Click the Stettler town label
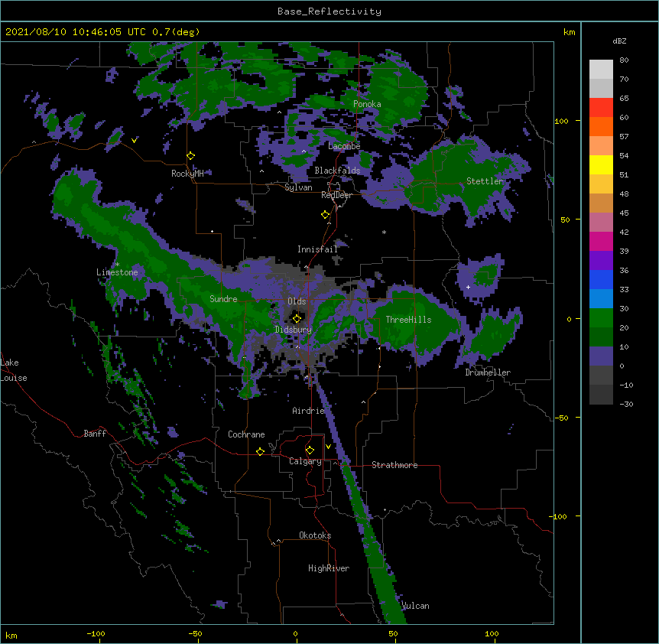 (485, 181)
